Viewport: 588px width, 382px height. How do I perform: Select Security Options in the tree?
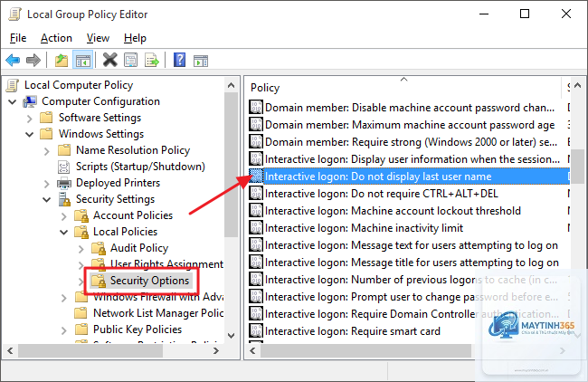(x=149, y=281)
